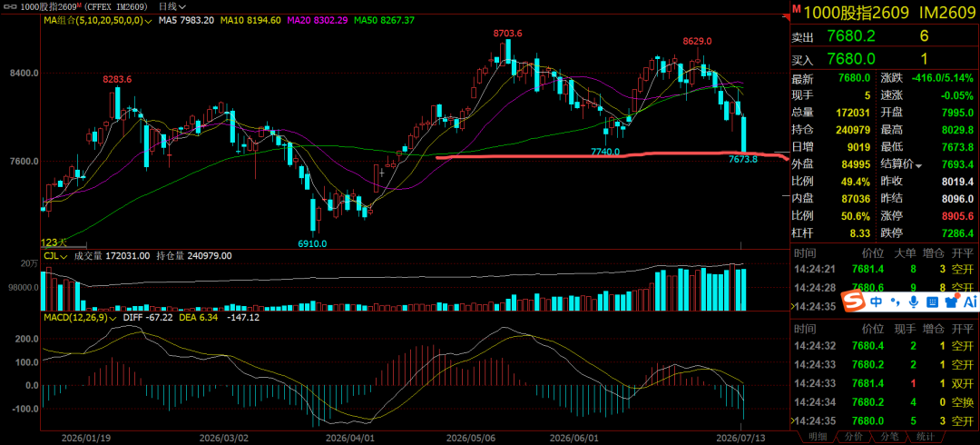Viewport: 980px width, 445px height.
Task: Click the 杠杆 value 8.33
Action: pyautogui.click(x=858, y=233)
